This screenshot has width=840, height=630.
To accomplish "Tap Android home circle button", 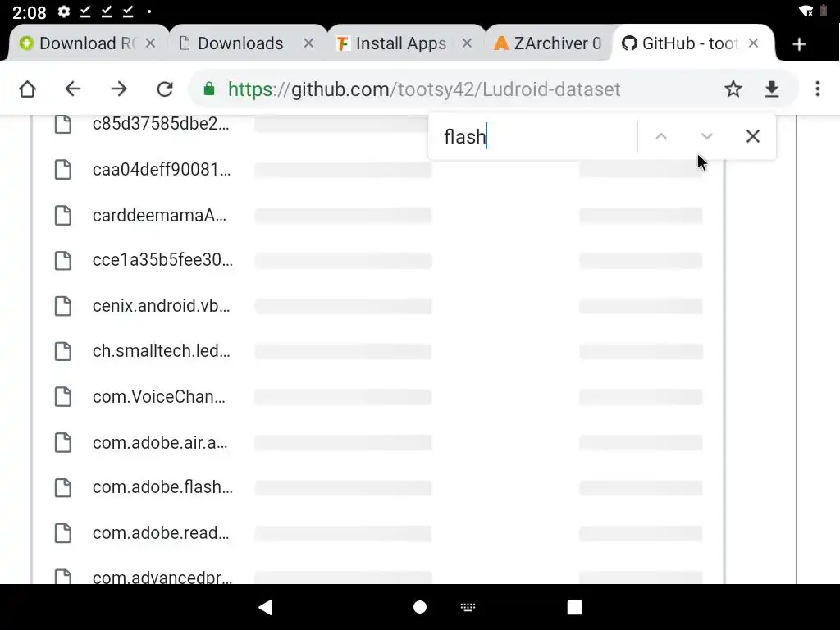I will (x=420, y=607).
